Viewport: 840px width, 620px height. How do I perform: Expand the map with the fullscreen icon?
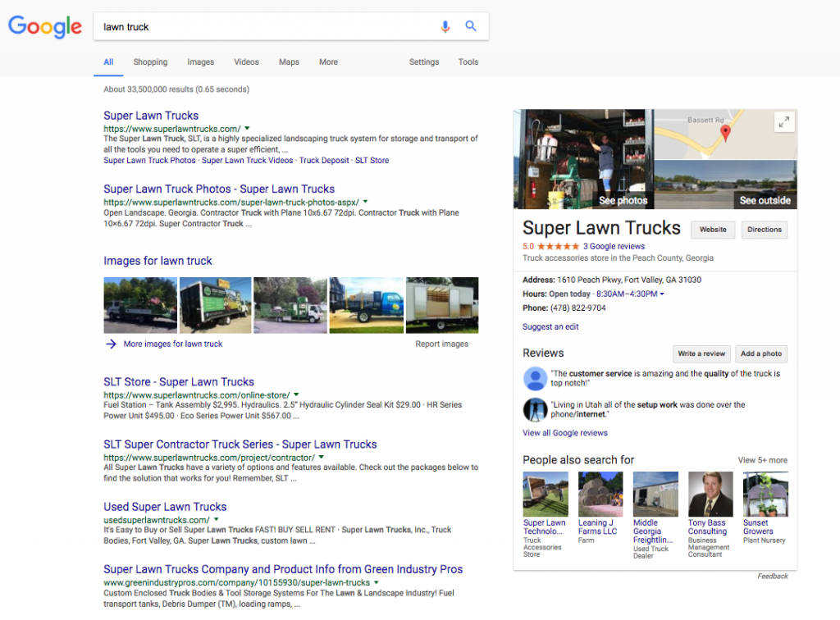[783, 121]
